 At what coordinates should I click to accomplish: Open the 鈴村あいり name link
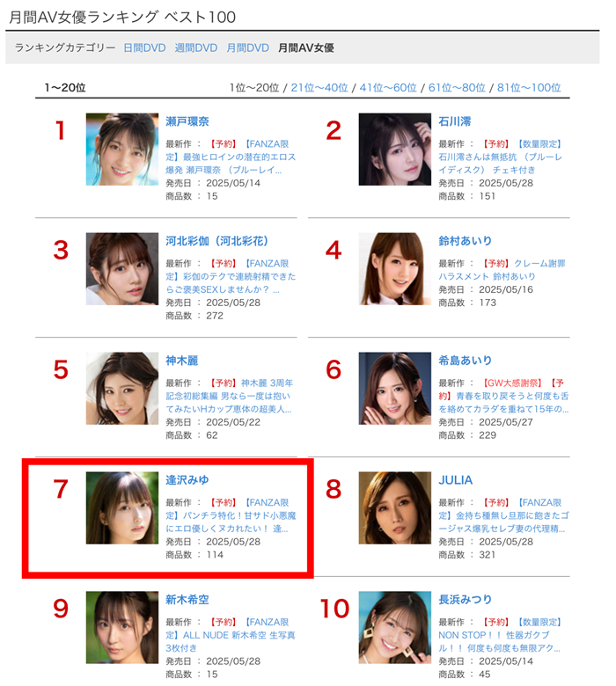click(466, 241)
